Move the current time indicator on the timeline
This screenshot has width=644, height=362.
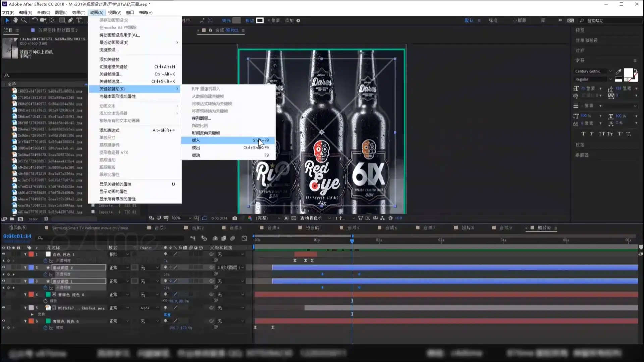(x=352, y=240)
